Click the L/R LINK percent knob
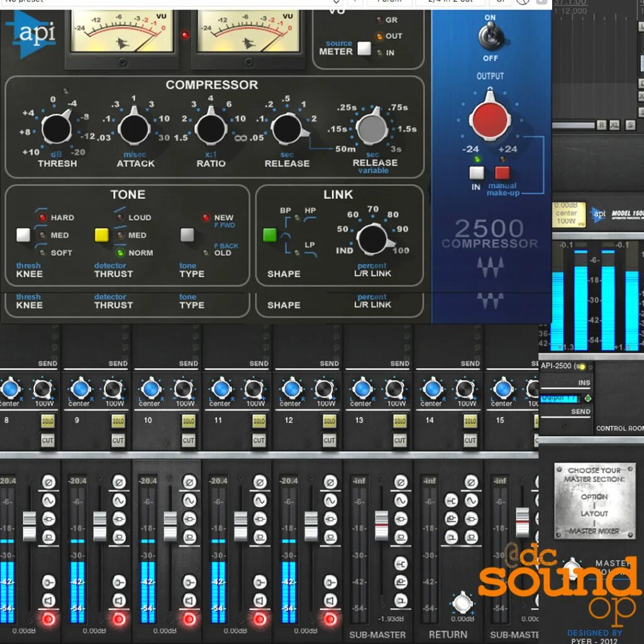This screenshot has height=644, width=644. 372,239
